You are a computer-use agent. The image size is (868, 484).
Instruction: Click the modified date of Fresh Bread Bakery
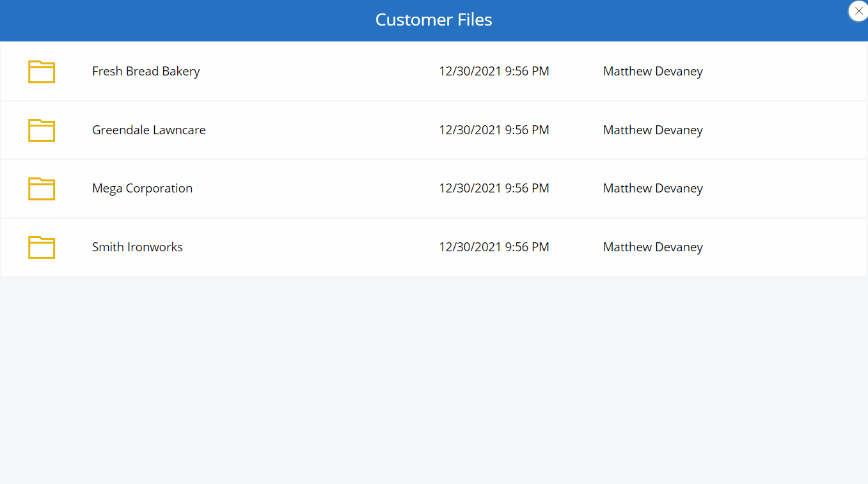[493, 72]
